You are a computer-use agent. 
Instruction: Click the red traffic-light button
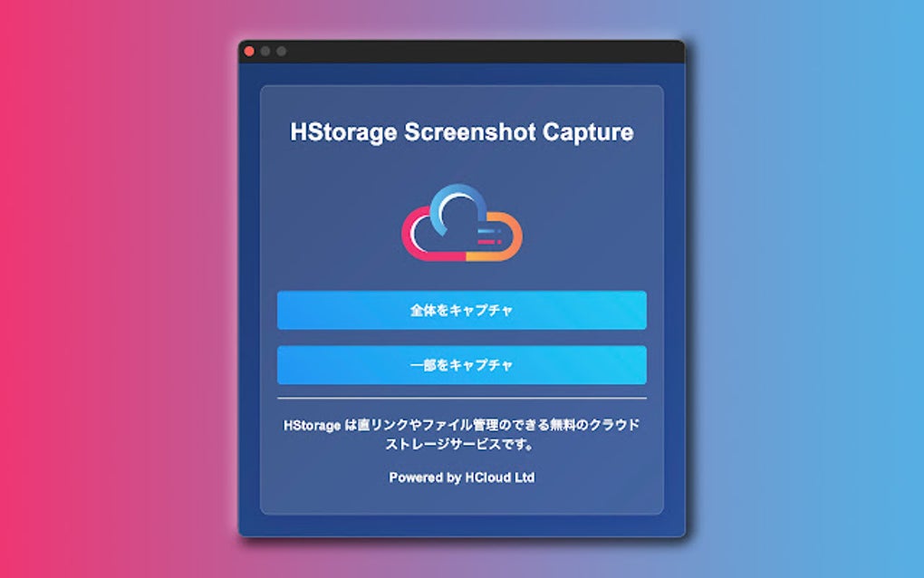click(249, 51)
